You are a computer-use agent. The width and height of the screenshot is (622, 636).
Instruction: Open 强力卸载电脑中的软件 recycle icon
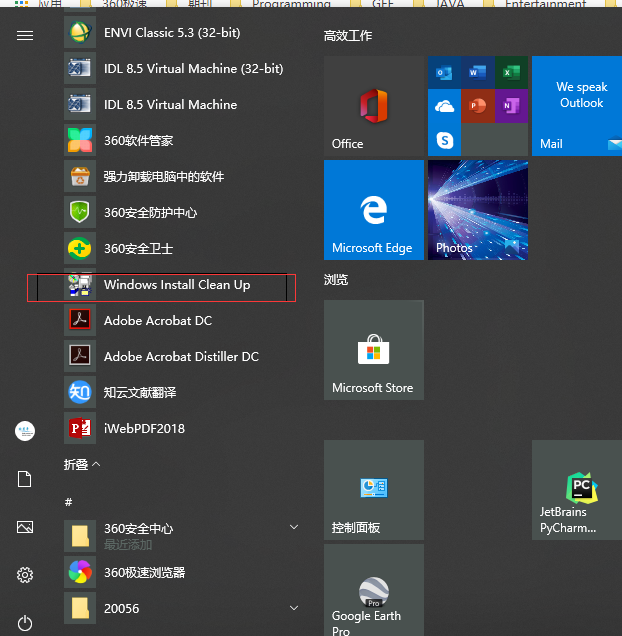[x=80, y=176]
